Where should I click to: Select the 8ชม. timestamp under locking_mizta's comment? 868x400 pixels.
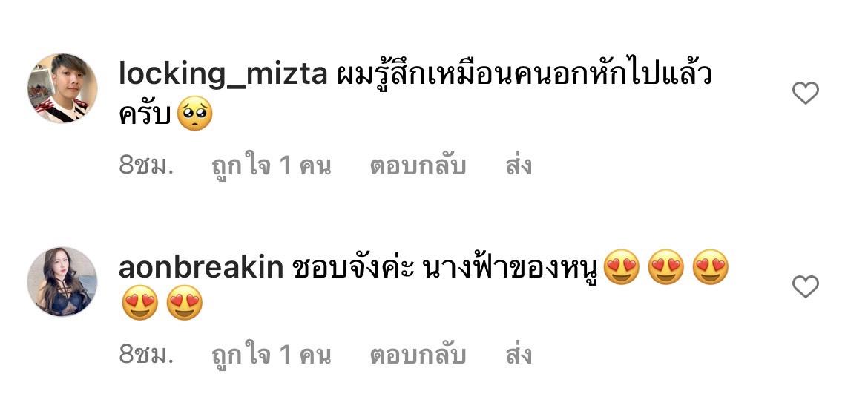point(147,165)
